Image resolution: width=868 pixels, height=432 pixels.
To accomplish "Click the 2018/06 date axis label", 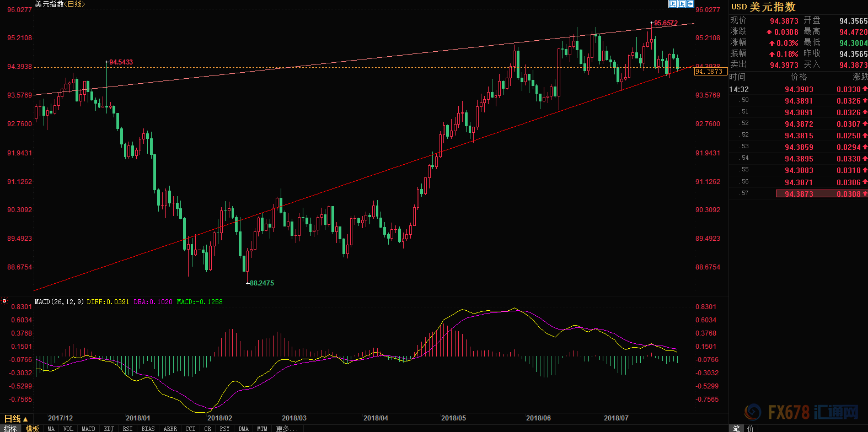I will click(538, 418).
